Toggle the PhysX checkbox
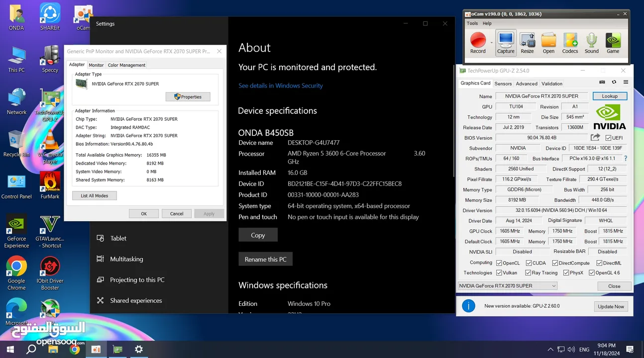This screenshot has height=358, width=644. tap(566, 272)
